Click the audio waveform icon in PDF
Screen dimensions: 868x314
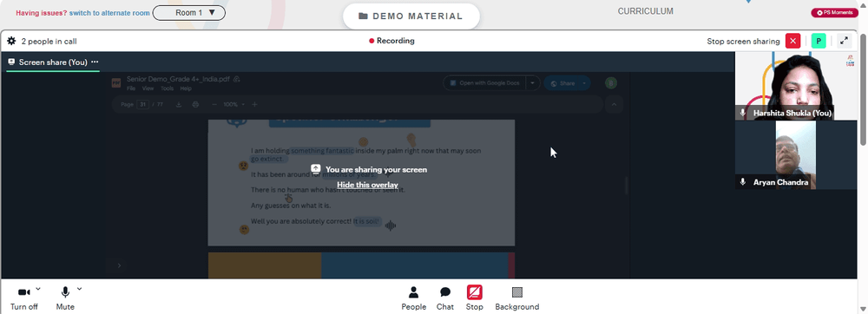pos(391,226)
